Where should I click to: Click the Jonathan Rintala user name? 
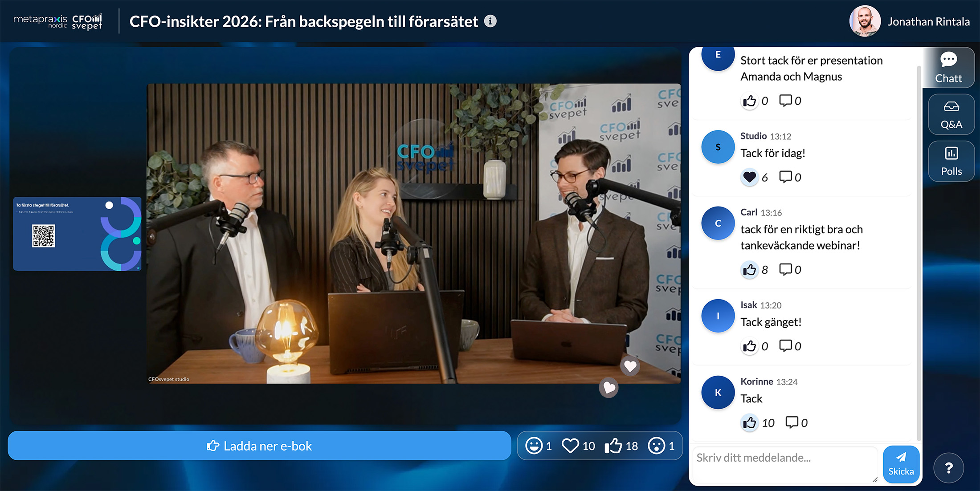pyautogui.click(x=928, y=21)
